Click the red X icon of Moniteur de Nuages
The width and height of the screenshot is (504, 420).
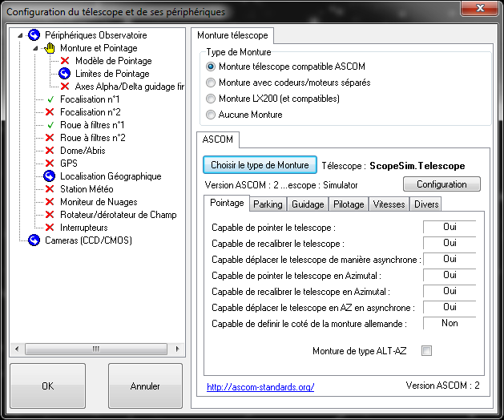tap(50, 202)
